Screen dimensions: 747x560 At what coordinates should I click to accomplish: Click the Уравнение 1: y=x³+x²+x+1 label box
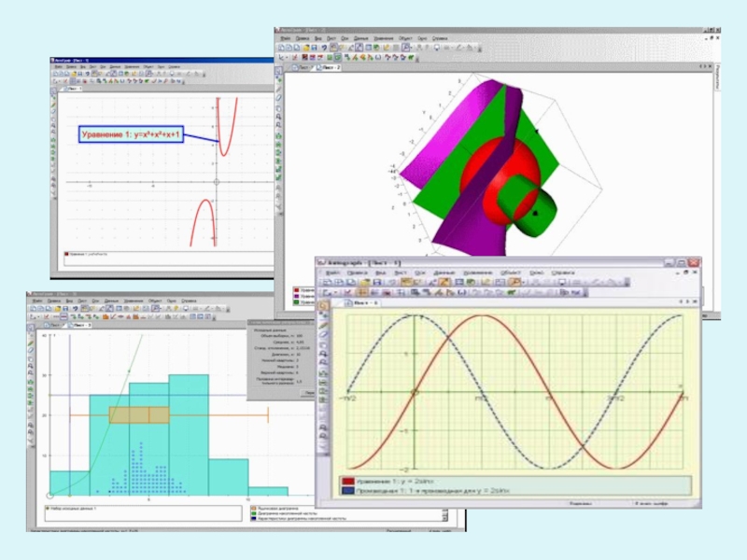click(131, 134)
